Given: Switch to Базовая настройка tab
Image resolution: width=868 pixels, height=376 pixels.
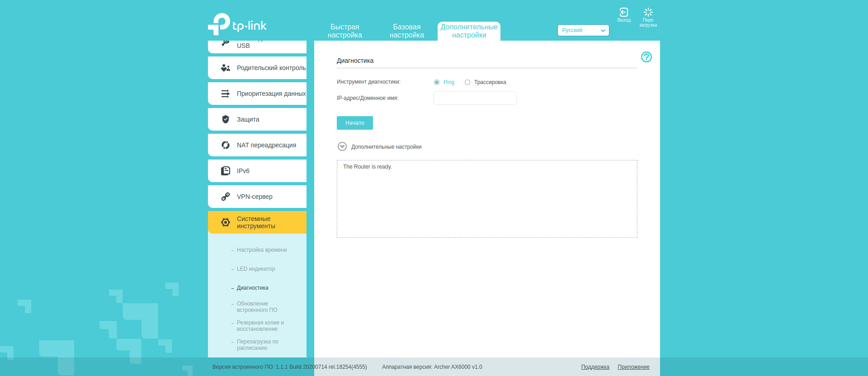Looking at the screenshot, I should click(406, 31).
